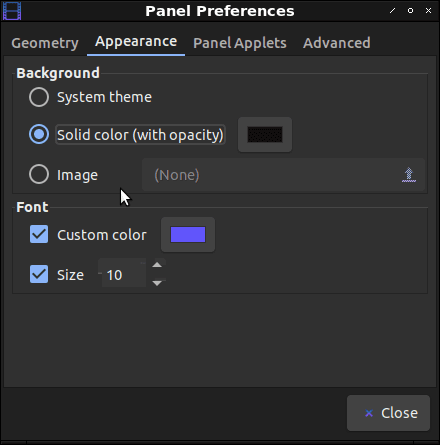Close window using title bar X

428,11
